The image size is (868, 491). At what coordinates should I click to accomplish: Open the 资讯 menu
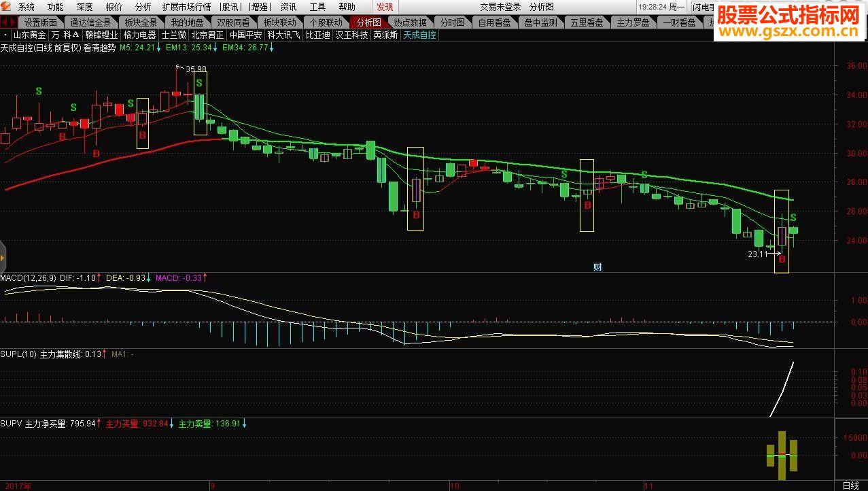click(288, 7)
